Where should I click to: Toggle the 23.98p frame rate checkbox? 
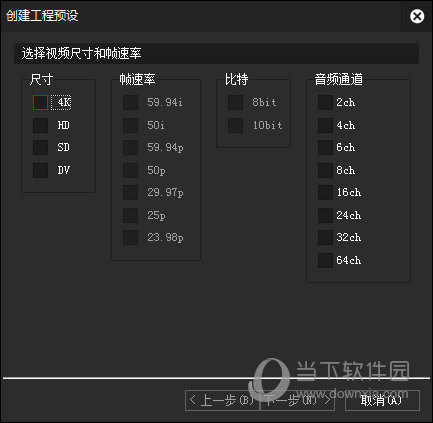tap(130, 237)
